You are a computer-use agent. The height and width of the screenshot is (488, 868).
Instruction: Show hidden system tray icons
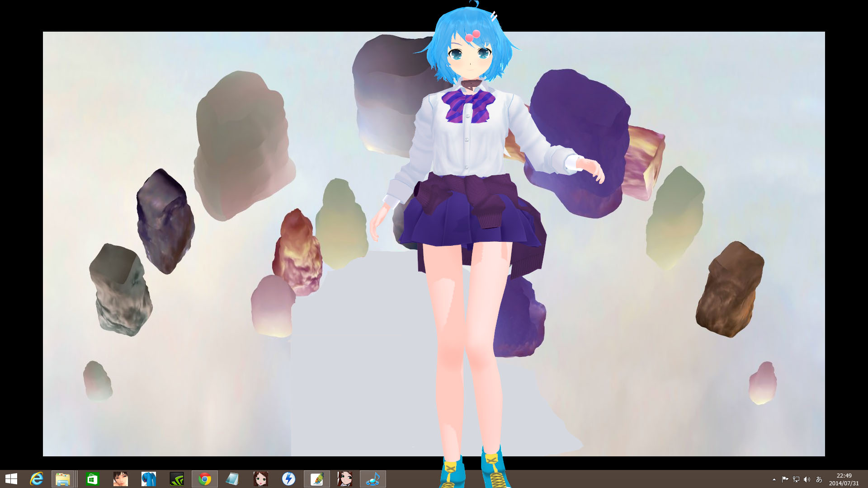point(774,479)
